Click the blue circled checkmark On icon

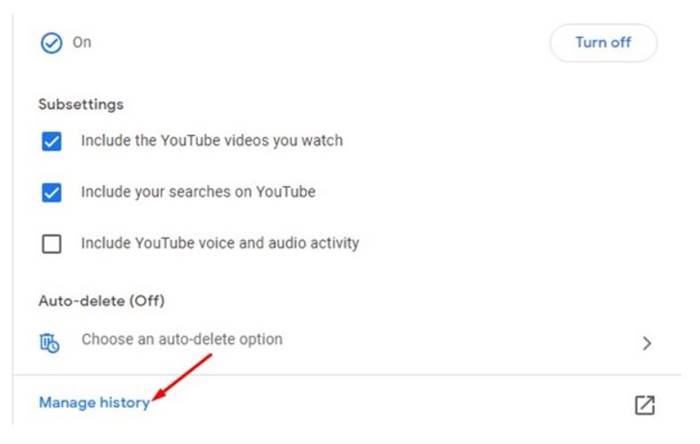[x=51, y=43]
